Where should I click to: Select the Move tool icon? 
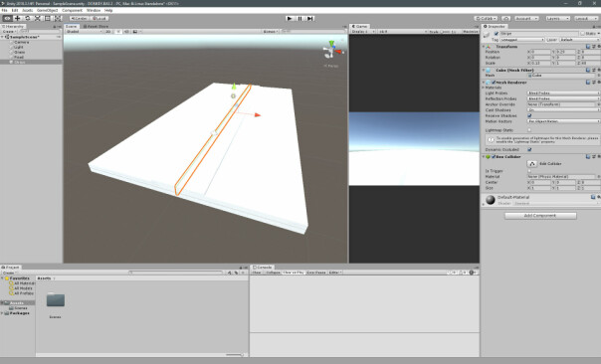pos(17,18)
